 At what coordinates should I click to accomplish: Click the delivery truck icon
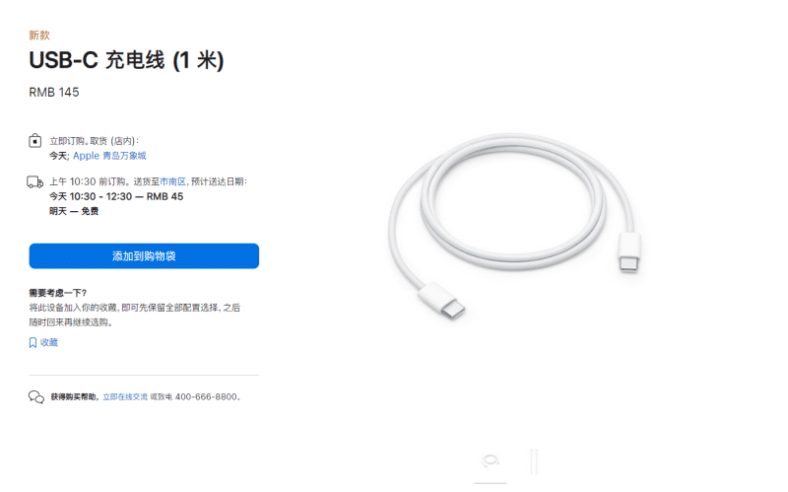point(35,182)
